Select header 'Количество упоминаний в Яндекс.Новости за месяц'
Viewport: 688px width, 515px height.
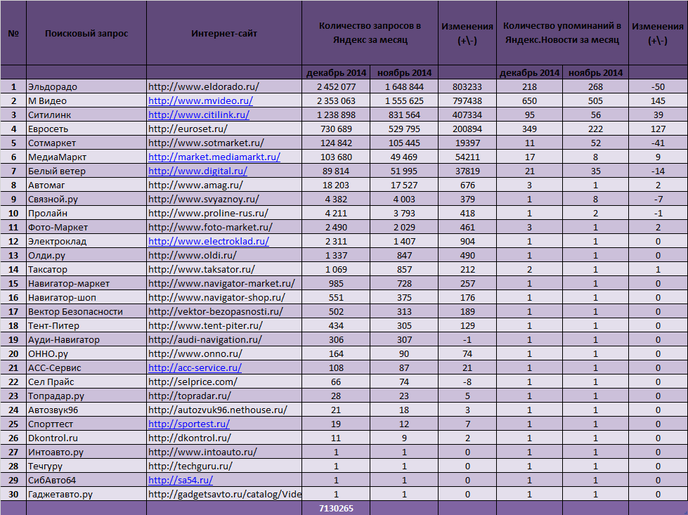click(562, 33)
